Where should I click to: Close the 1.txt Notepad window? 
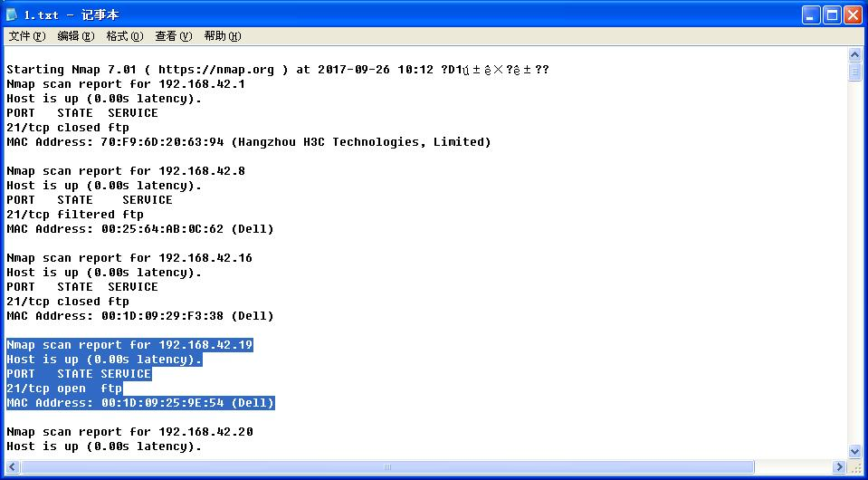[853, 15]
